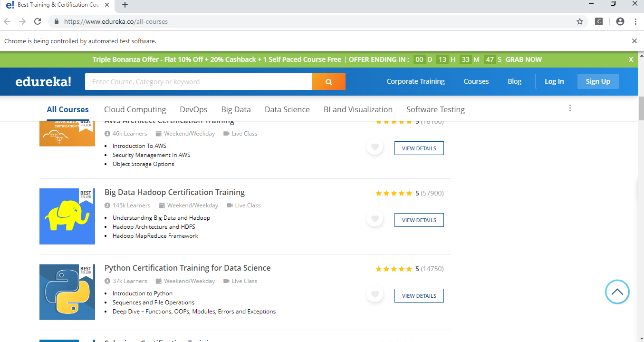This screenshot has width=644, height=342.
Task: Click the browser bookmark star icon
Action: [579, 21]
